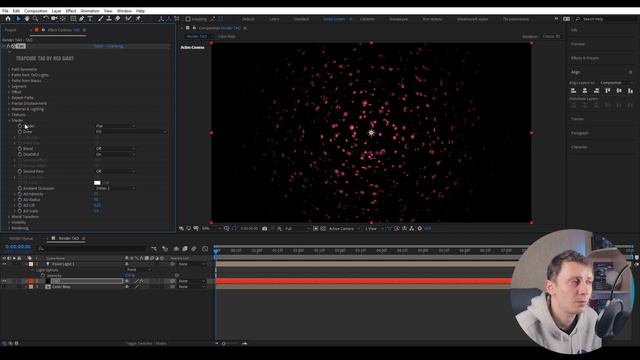The height and width of the screenshot is (360, 640).
Task: Select the Pen tool
Action: [82, 19]
